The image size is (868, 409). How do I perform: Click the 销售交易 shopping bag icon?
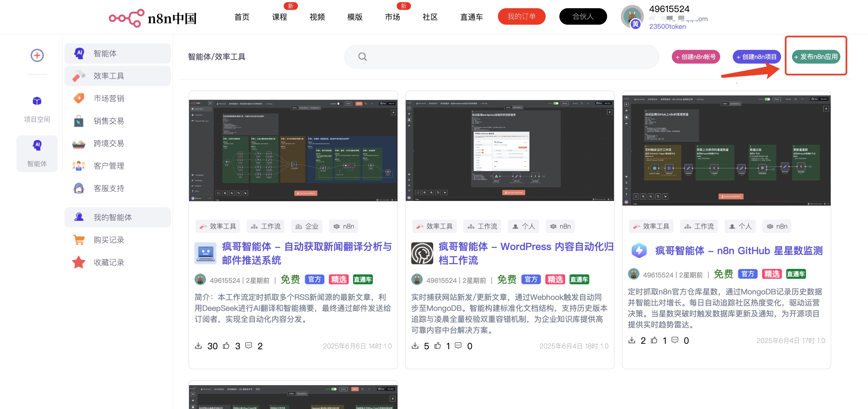point(79,121)
